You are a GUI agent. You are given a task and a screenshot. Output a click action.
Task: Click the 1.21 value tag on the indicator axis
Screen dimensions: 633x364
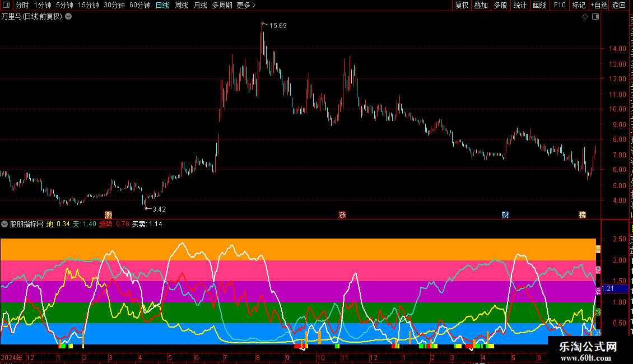(x=615, y=288)
